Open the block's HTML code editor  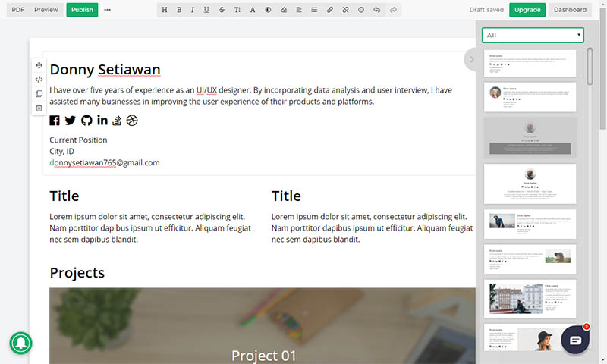(x=39, y=80)
